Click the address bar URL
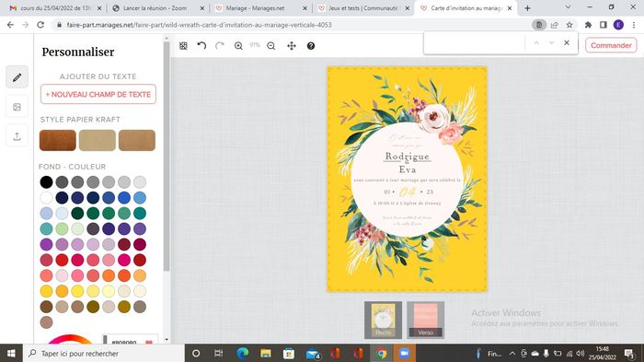 point(199,25)
